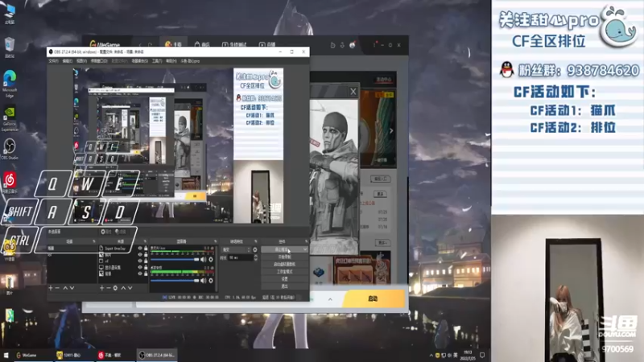Hide the 显示器采集 source
This screenshot has height=362, width=644.
140,267
